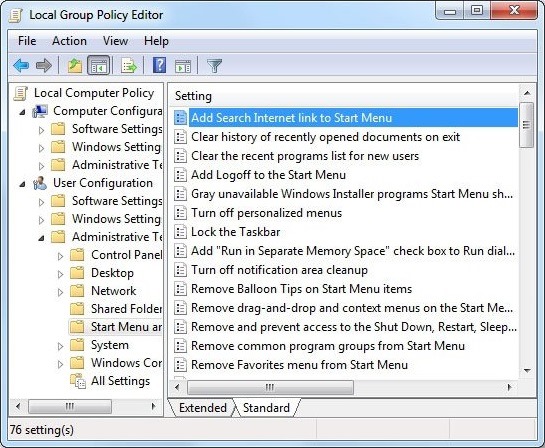Screen dimensions: 545x448
Task: Open the View menu
Action: click(115, 41)
